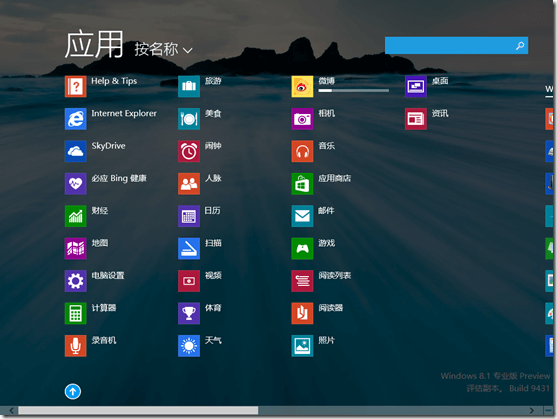Open the 录音机 microphone icon
Viewport: 557px width, 419px height.
[75, 346]
